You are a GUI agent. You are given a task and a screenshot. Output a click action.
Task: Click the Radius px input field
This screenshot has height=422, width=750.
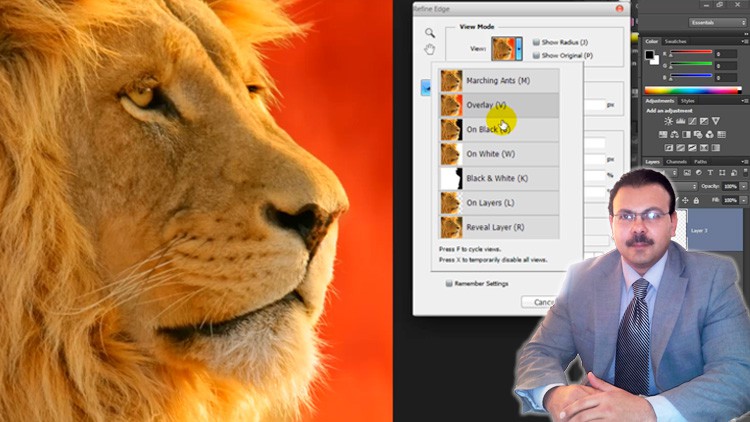pos(595,105)
